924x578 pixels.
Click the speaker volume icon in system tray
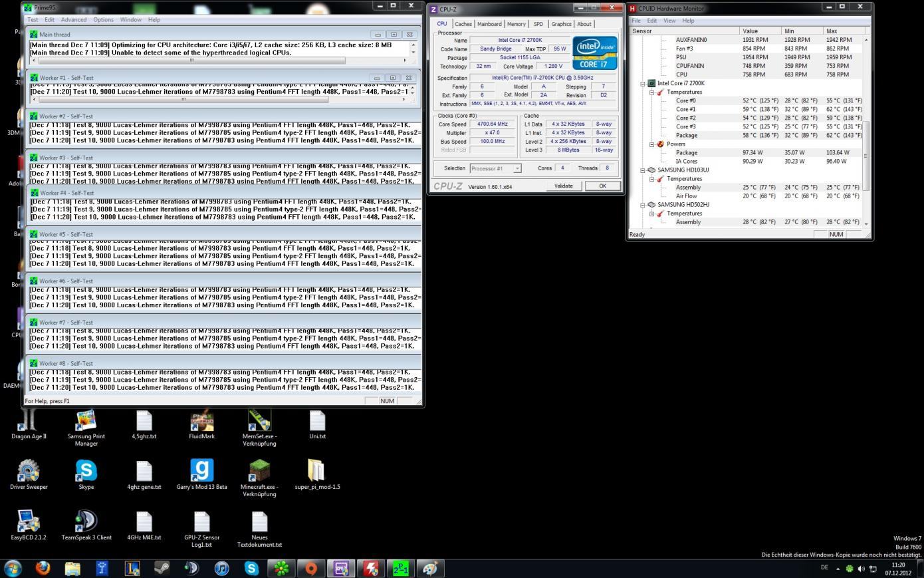click(862, 569)
